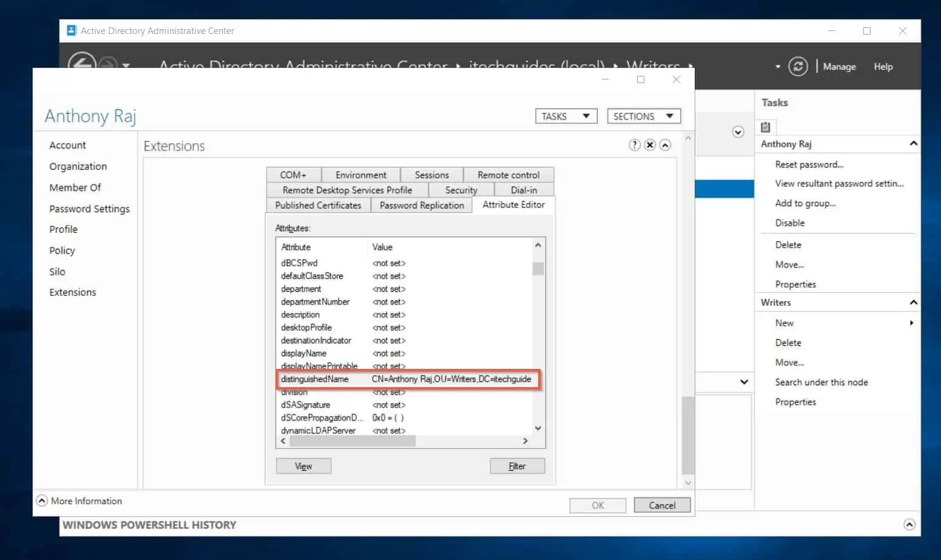This screenshot has width=941, height=560.
Task: Select the dSCorePropagationData attribute row
Action: [x=405, y=417]
